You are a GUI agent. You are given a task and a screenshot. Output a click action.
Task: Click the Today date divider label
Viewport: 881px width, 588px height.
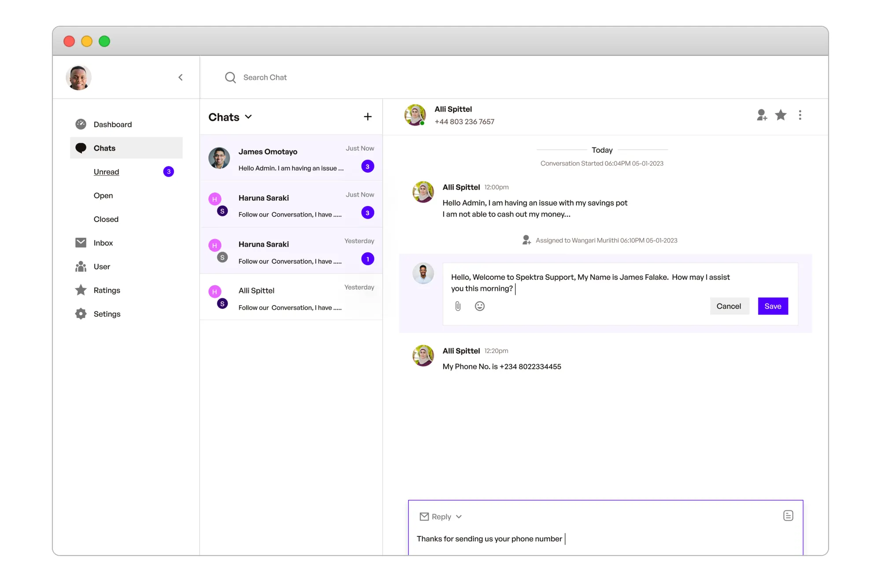tap(602, 150)
